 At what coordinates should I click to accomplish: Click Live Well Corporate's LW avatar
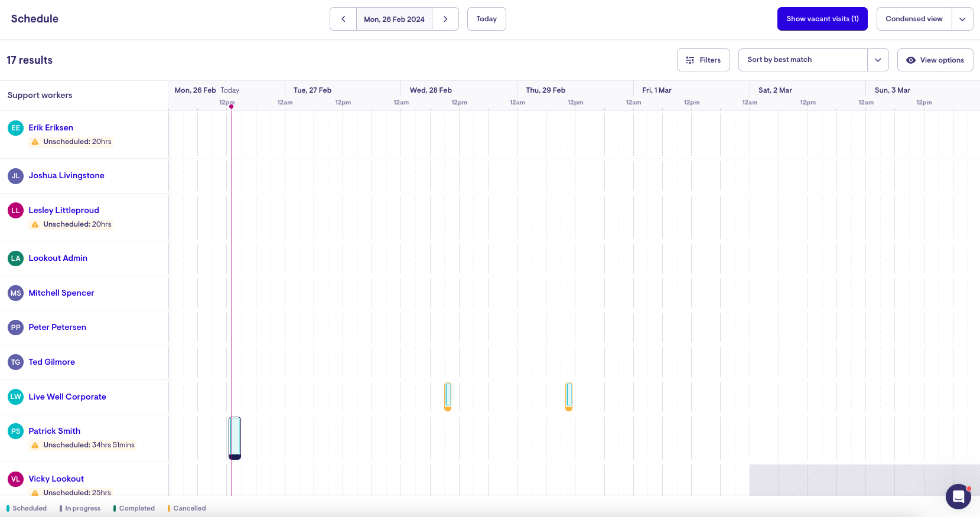pyautogui.click(x=15, y=397)
